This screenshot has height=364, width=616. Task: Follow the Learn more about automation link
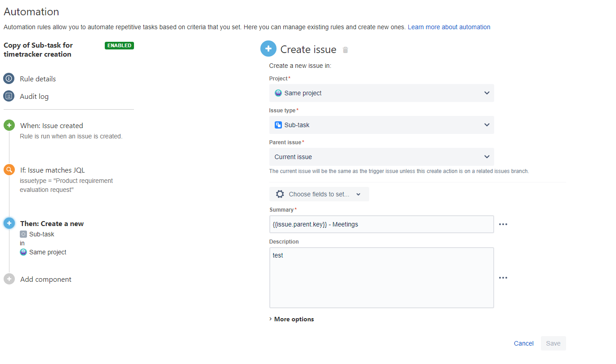pyautogui.click(x=449, y=27)
